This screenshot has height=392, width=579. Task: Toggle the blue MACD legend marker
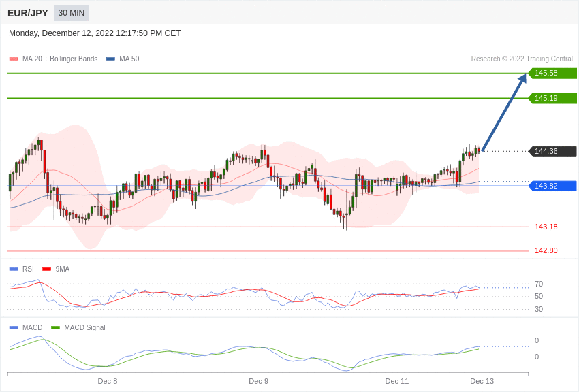coord(14,328)
